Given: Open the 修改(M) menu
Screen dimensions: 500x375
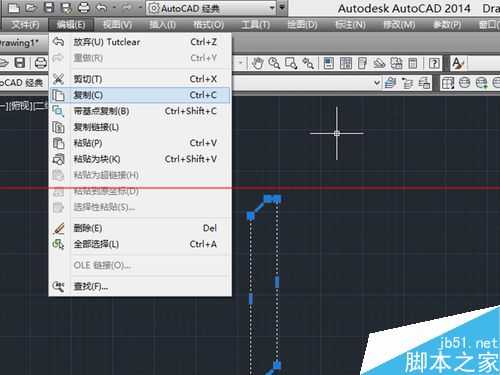Looking at the screenshot, I should pyautogui.click(x=399, y=25).
